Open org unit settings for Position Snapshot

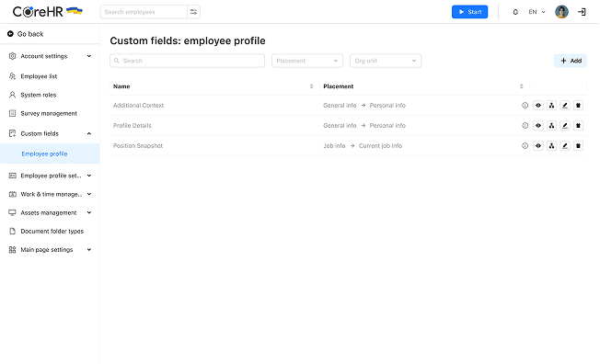point(551,145)
